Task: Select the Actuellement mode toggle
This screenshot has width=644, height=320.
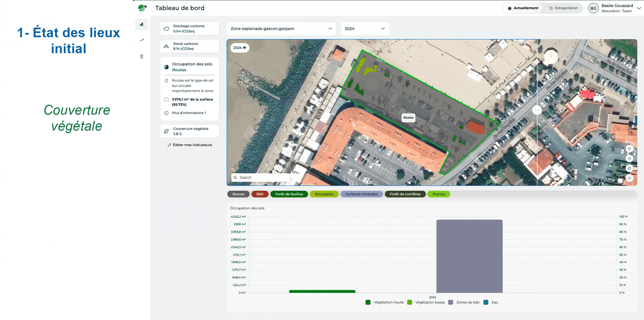Action: (523, 8)
